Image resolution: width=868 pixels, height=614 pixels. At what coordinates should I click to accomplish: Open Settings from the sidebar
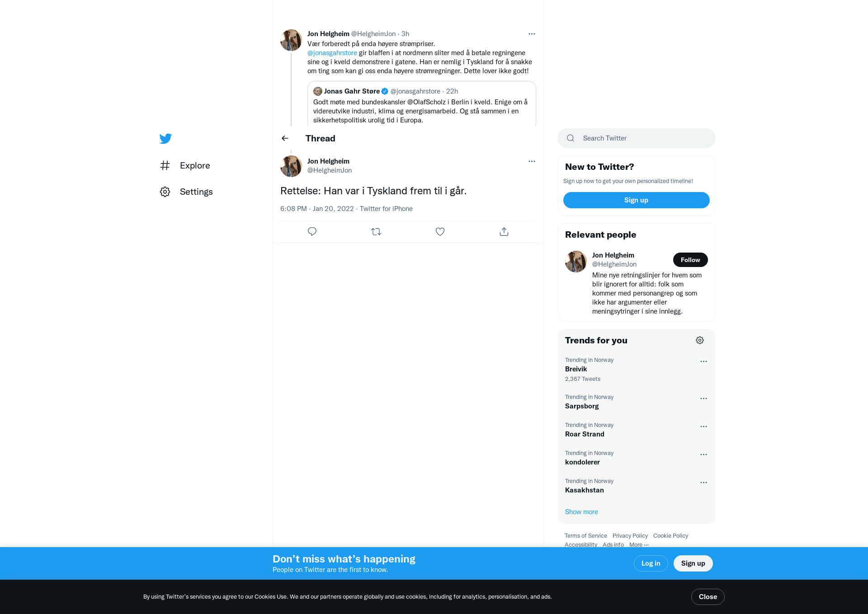186,192
